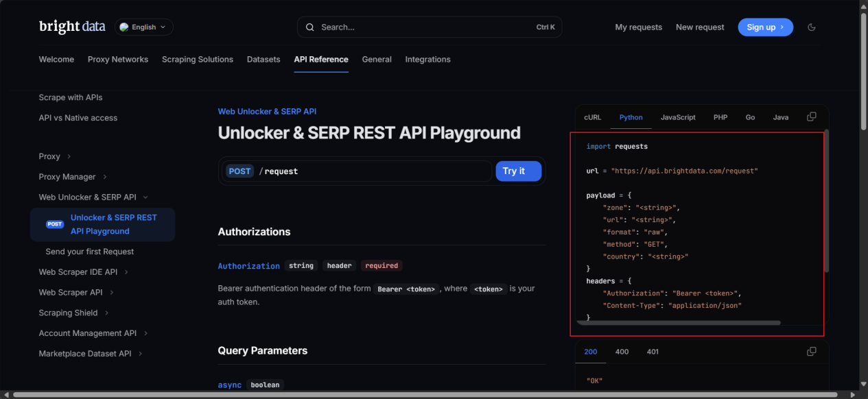Click the search magnifier icon
868x399 pixels.
click(x=310, y=27)
